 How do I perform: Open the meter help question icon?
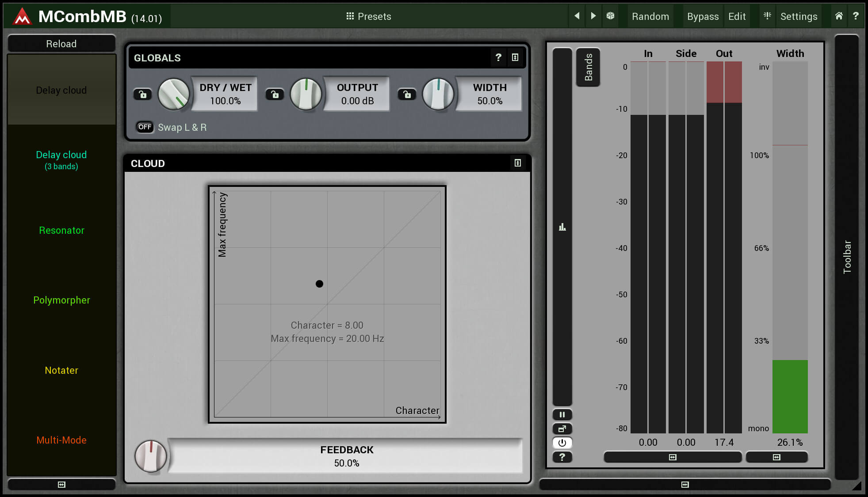pyautogui.click(x=562, y=457)
